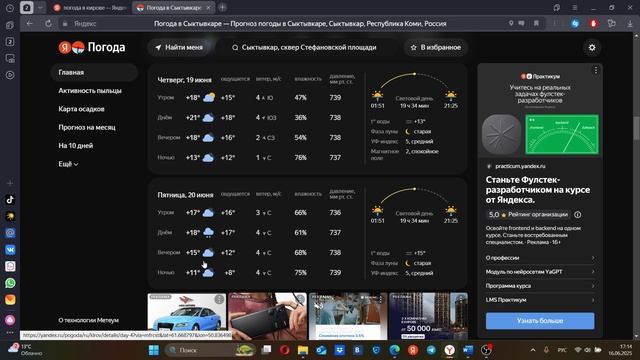
Task: Expand the tab groups dropdown arrow
Action: tap(40, 8)
